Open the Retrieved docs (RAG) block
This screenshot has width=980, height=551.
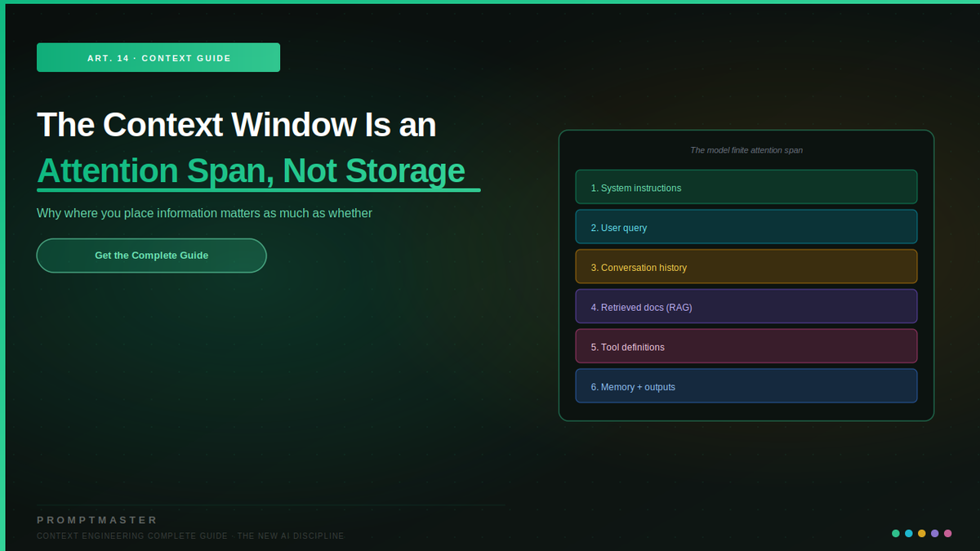746,307
